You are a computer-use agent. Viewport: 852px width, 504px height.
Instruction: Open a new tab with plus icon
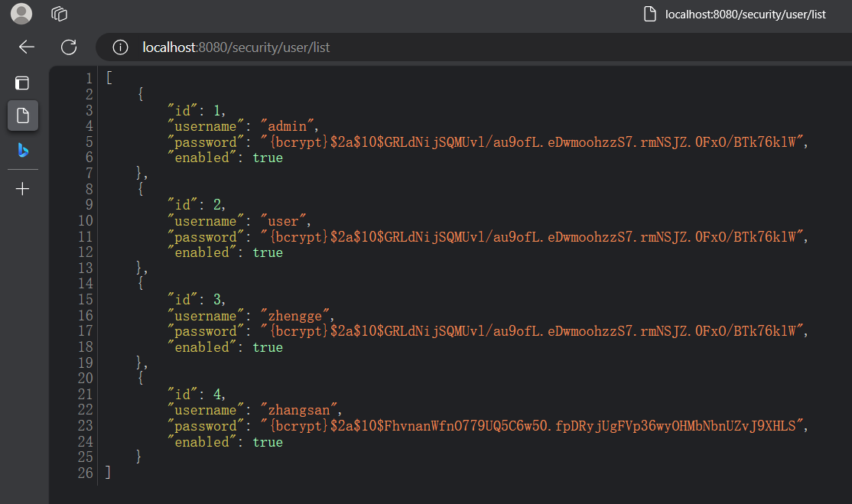[23, 189]
